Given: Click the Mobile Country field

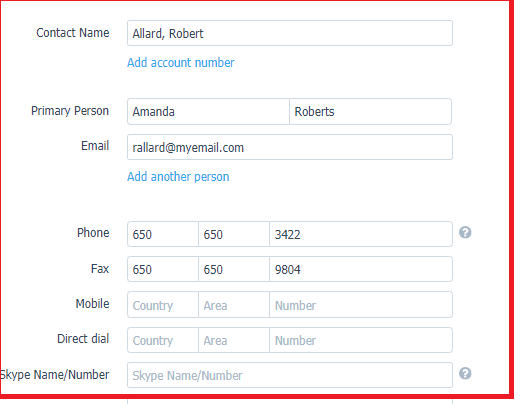Looking at the screenshot, I should coord(163,305).
